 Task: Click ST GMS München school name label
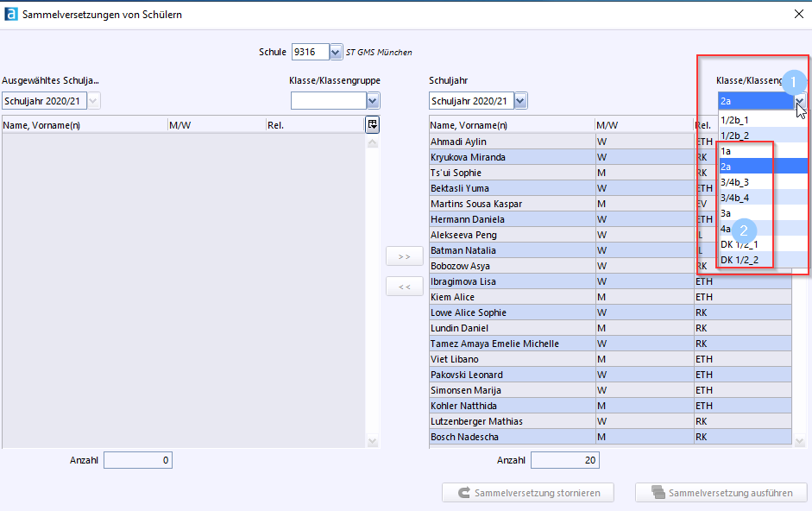(379, 53)
